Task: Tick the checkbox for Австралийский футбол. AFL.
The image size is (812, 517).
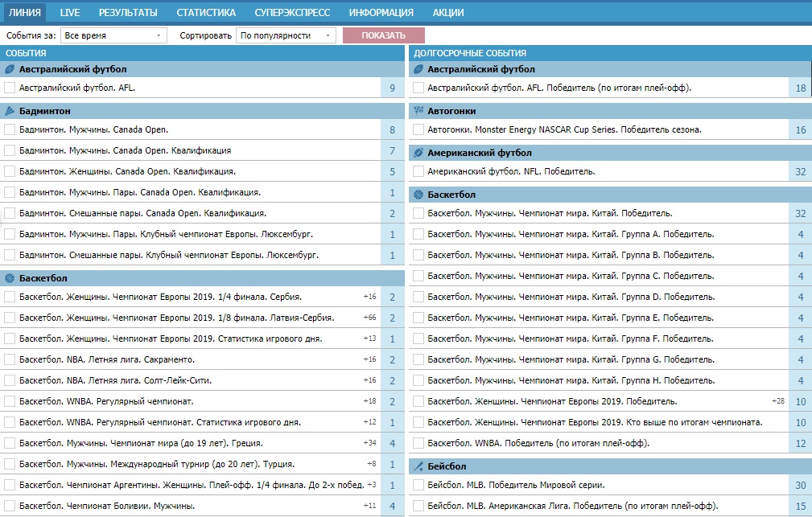Action: pyautogui.click(x=10, y=88)
